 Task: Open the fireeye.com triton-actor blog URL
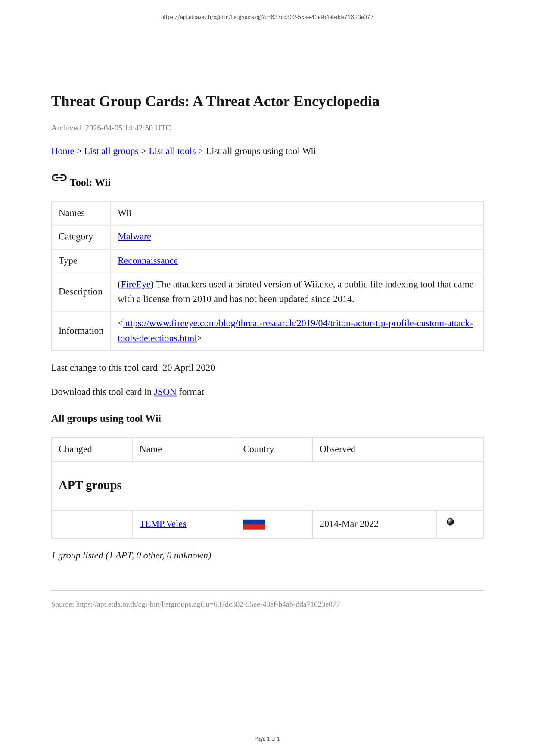pos(297,323)
